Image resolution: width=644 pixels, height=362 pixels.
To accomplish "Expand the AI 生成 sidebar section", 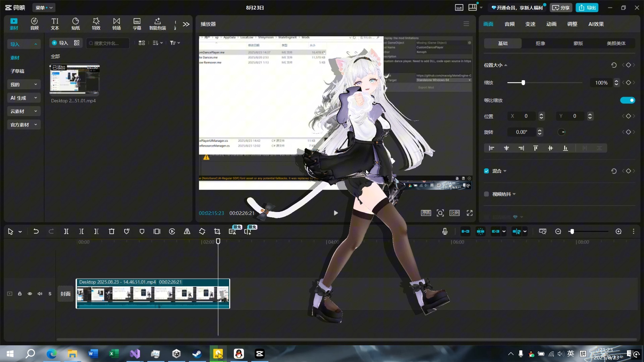I will pos(24,98).
